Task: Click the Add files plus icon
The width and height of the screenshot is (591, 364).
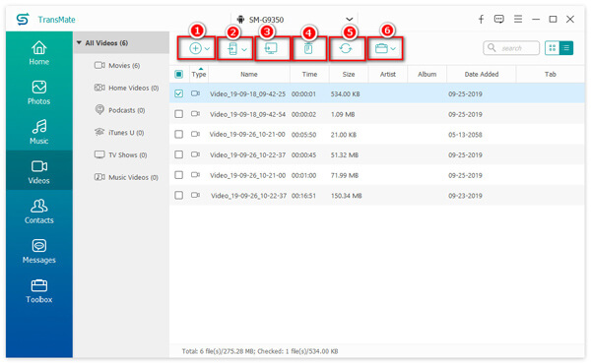Action: tap(195, 48)
